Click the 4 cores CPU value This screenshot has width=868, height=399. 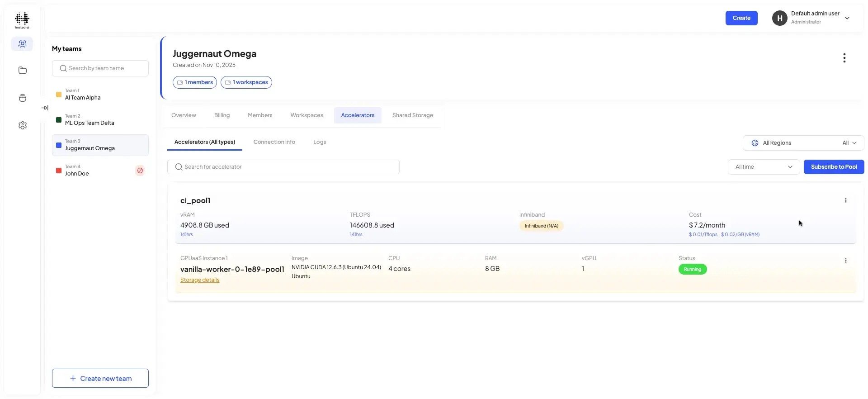[x=399, y=269]
